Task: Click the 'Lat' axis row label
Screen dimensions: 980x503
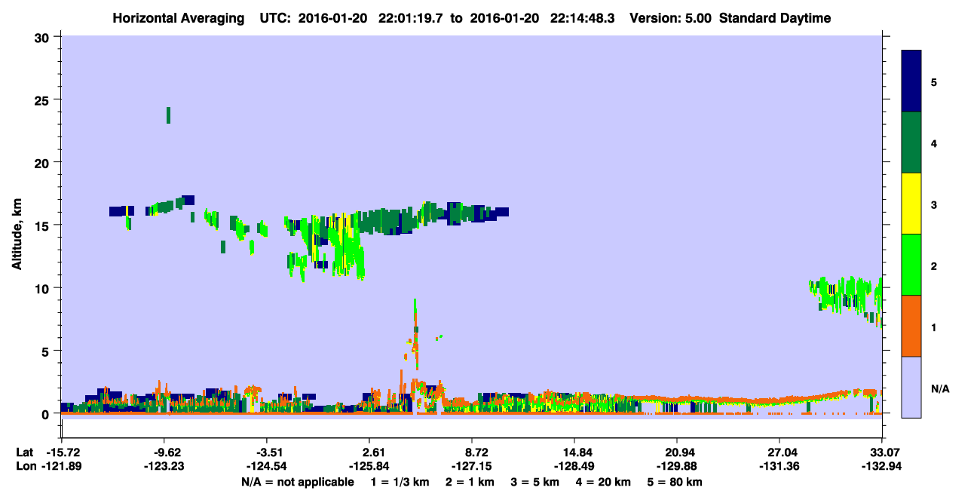Action: [x=24, y=452]
